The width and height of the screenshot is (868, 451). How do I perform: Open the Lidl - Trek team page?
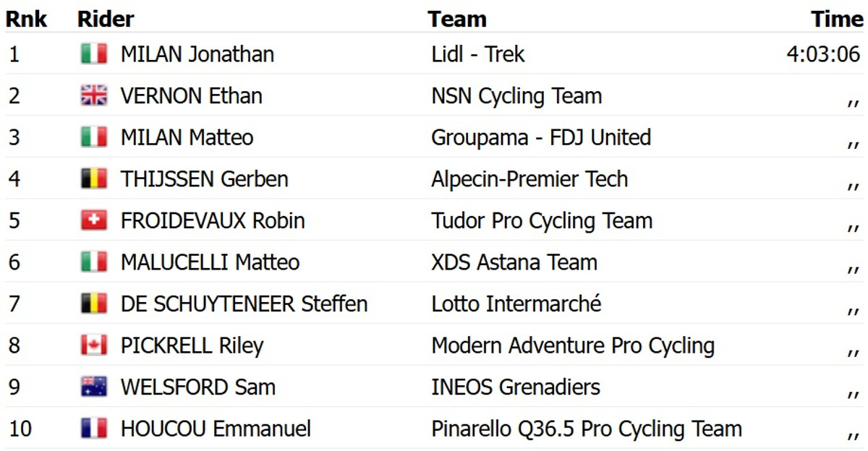(478, 54)
